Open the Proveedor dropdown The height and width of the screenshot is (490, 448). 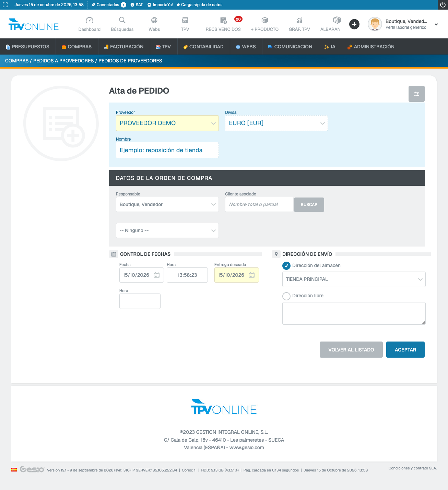point(167,123)
